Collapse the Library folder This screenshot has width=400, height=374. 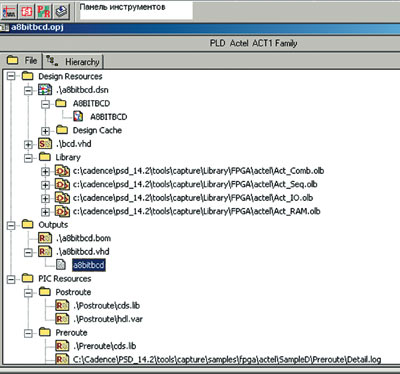(28, 157)
